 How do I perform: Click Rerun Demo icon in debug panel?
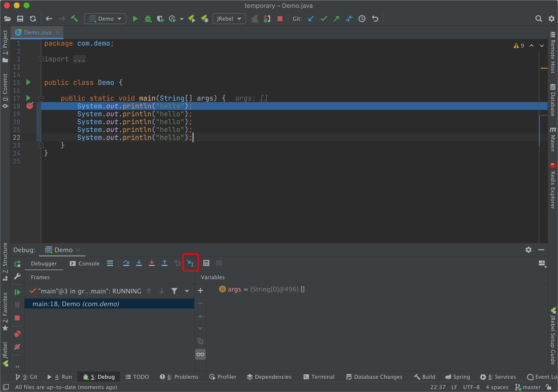coord(17,264)
